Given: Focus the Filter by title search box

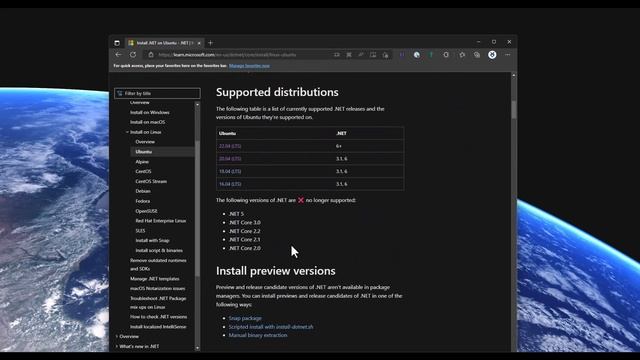Looking at the screenshot, I should coord(158,93).
